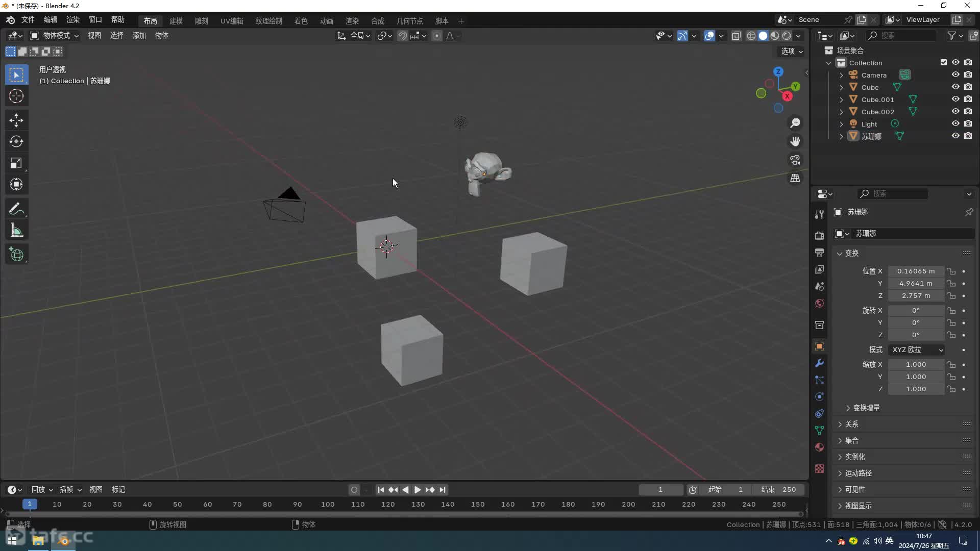
Task: Jump to the first frame
Action: click(381, 490)
